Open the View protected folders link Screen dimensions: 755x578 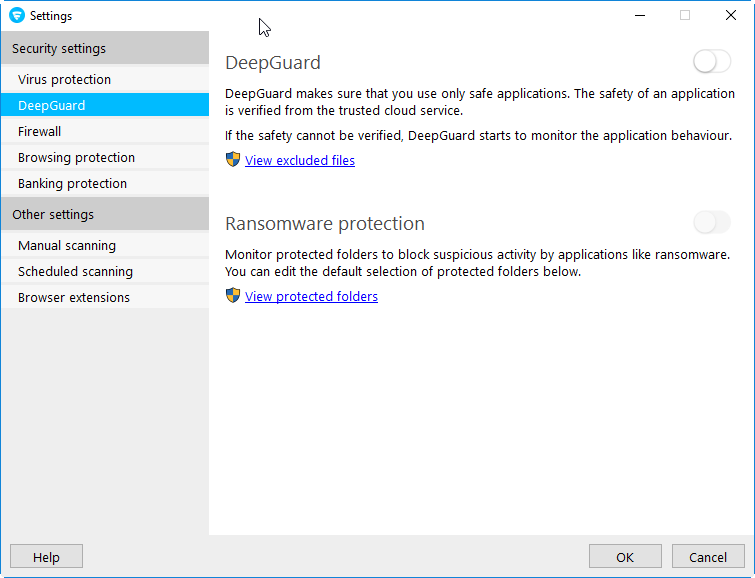[311, 296]
